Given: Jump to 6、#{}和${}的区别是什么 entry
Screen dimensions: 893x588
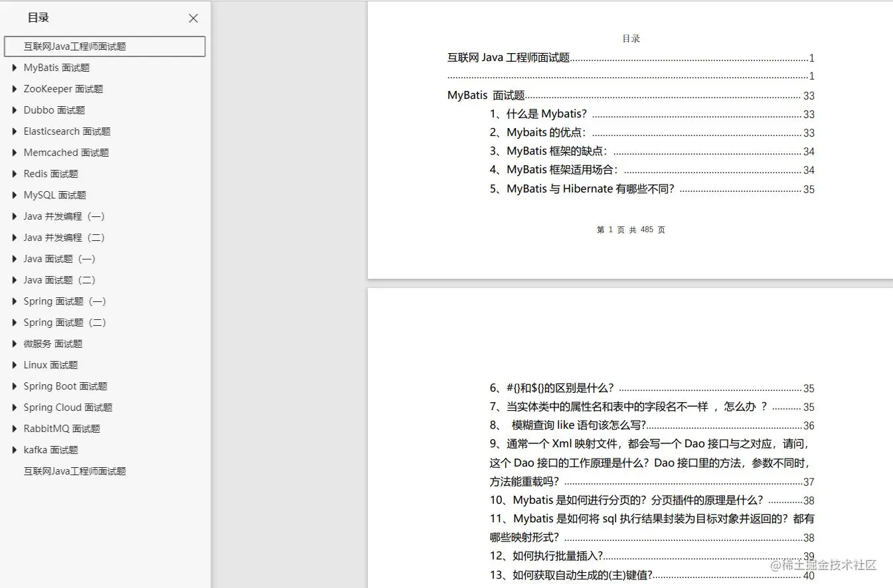Looking at the screenshot, I should point(652,388).
